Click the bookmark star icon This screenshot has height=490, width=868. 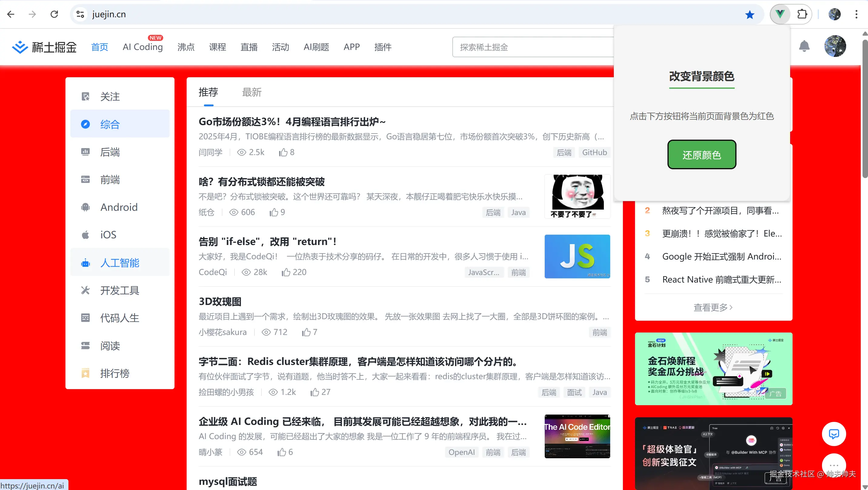point(750,15)
